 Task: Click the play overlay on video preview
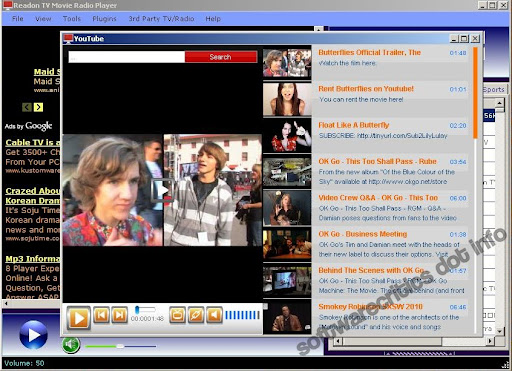coord(162,190)
